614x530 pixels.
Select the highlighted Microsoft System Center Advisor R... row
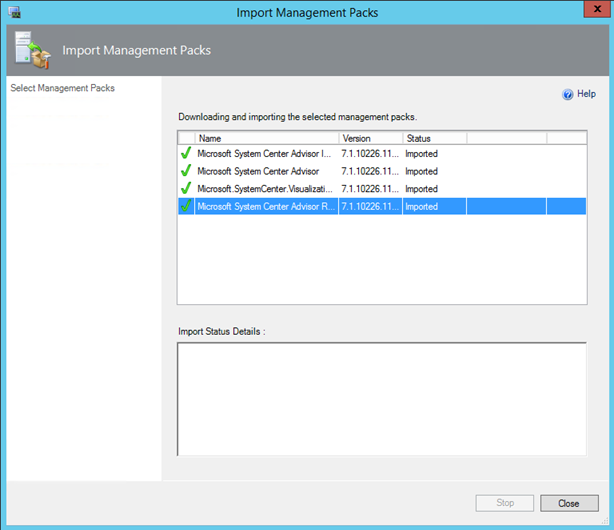(x=382, y=206)
